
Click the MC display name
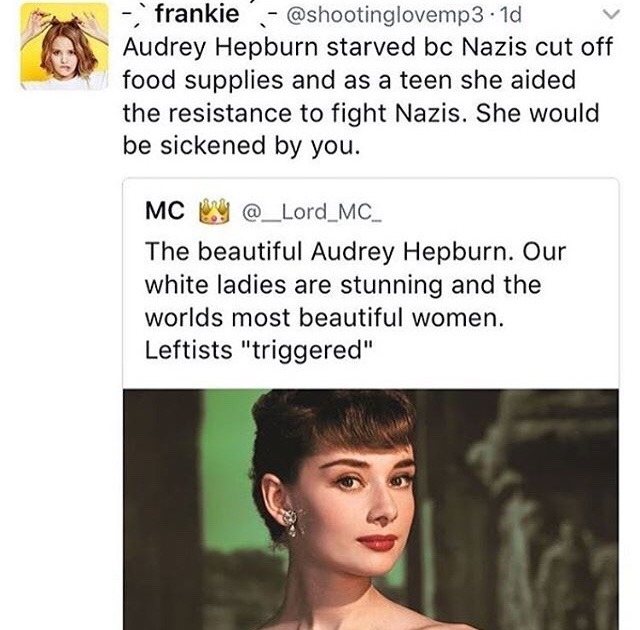click(164, 214)
